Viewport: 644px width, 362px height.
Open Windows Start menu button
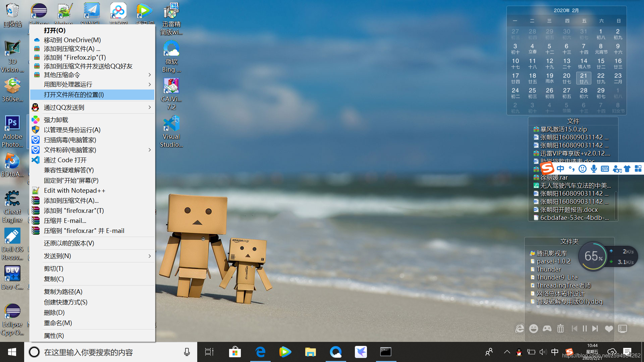click(x=12, y=352)
